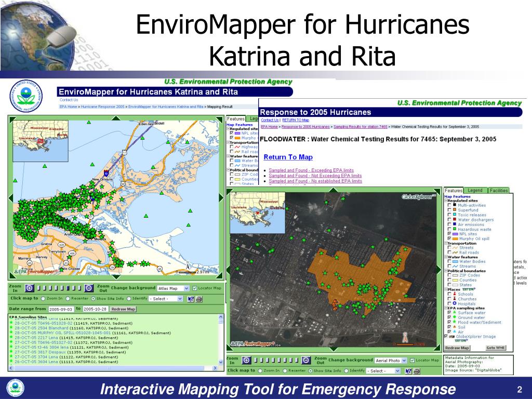Pan the aerial photo map east with right arrow
Screen dimensions: 532x399
[440, 270]
